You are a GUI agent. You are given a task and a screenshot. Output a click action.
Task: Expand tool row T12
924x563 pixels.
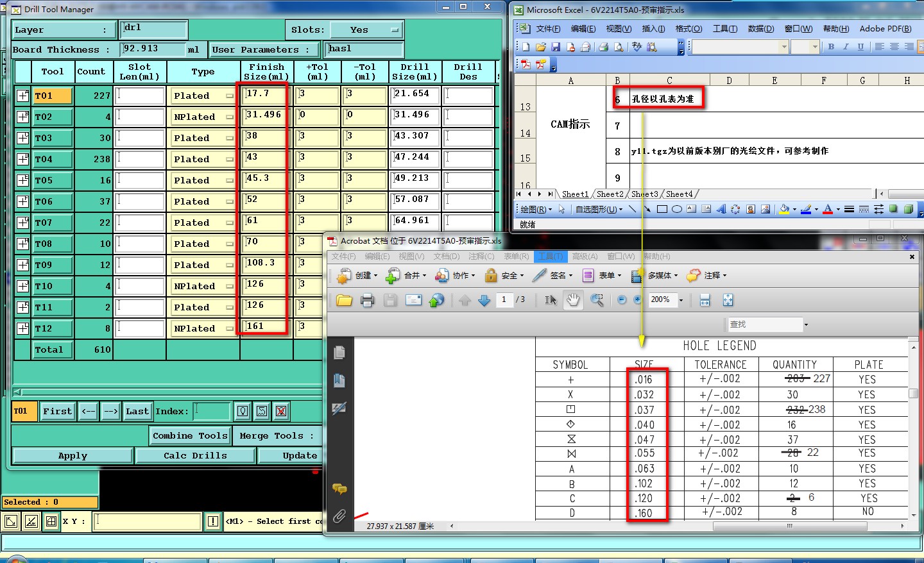point(22,328)
